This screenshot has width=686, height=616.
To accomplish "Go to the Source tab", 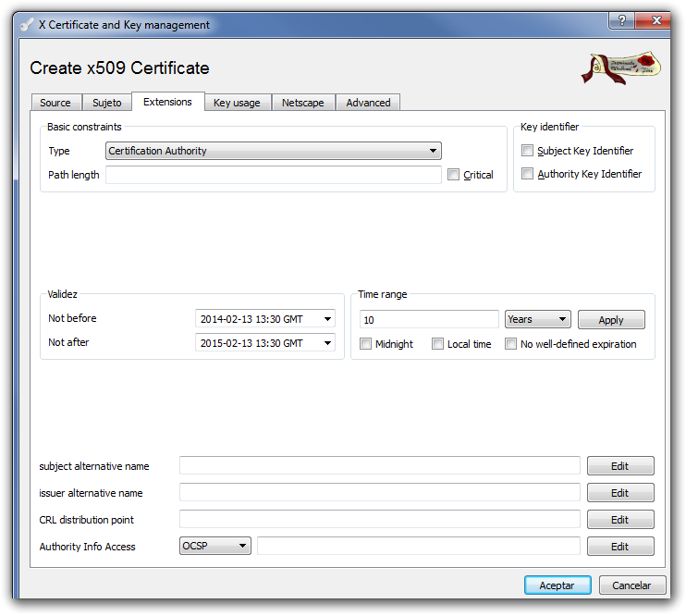I will 55,103.
